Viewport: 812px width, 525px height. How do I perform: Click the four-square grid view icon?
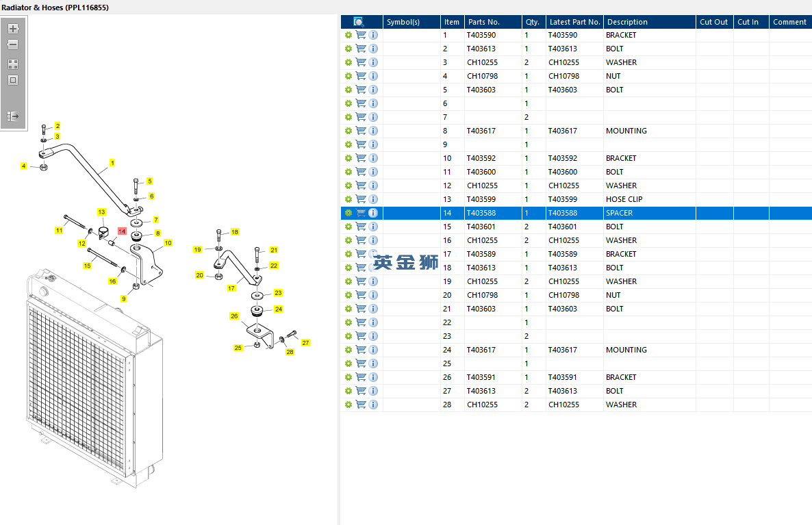13,64
